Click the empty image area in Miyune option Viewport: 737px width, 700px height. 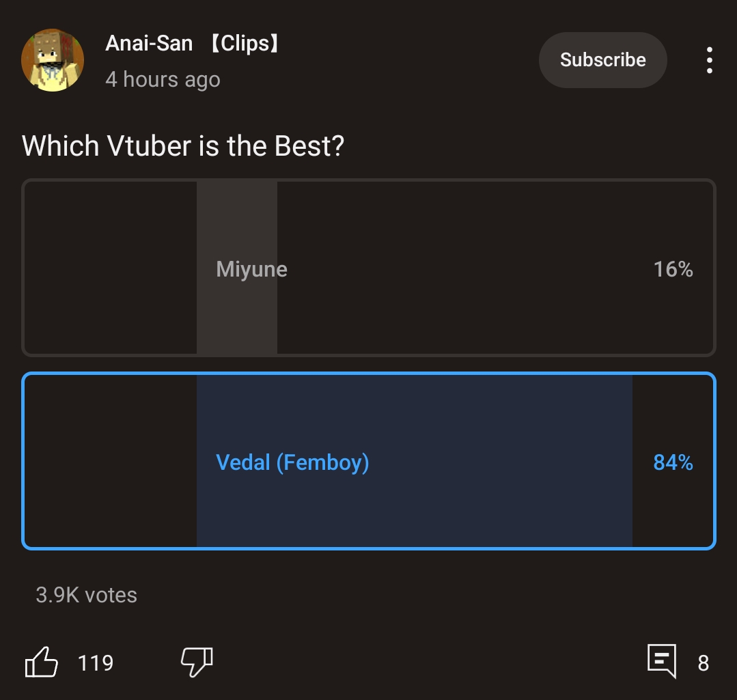click(111, 267)
